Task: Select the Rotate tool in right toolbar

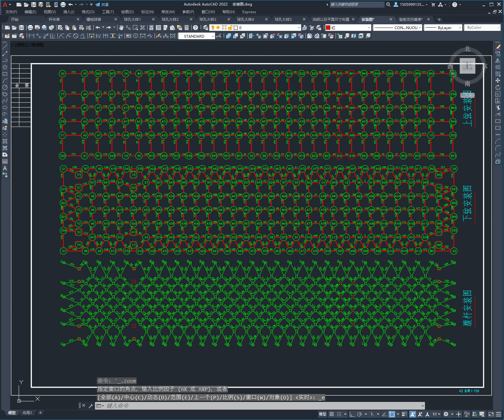Action: (498, 87)
